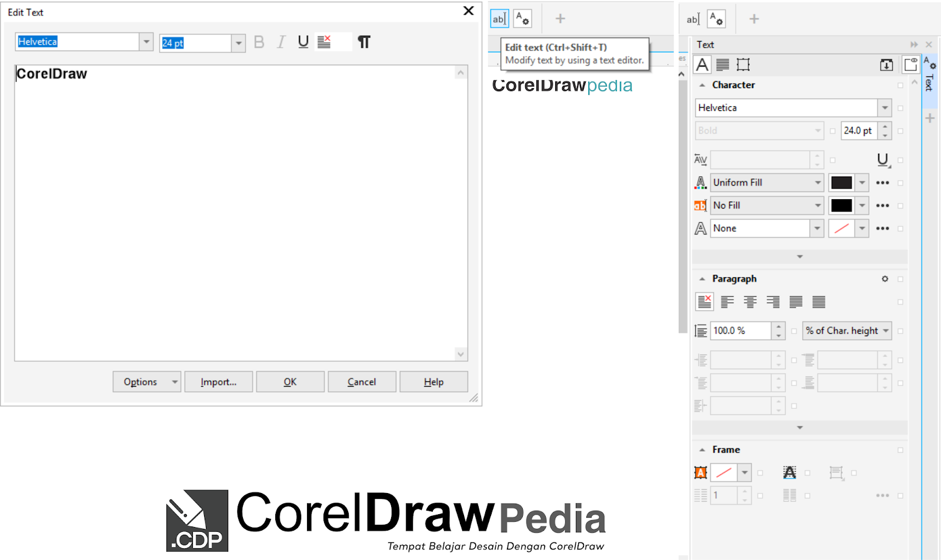
Task: Toggle Italic in the Edit Text dialog
Action: click(281, 42)
